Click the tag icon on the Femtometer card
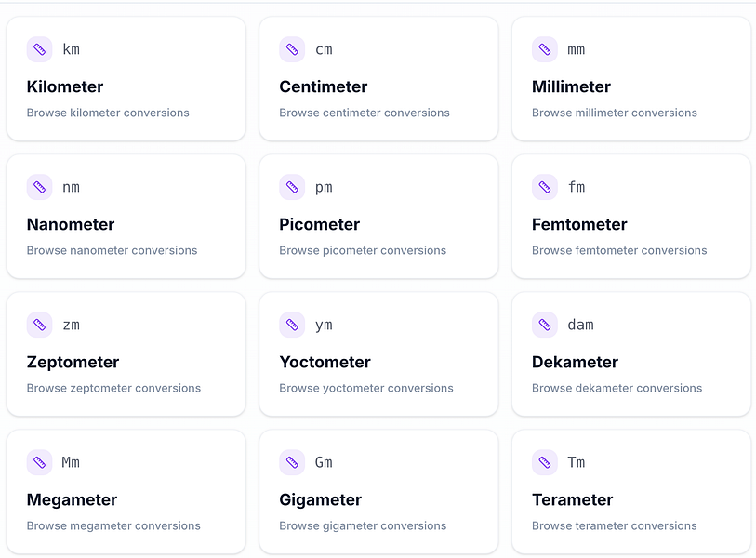 pos(544,187)
